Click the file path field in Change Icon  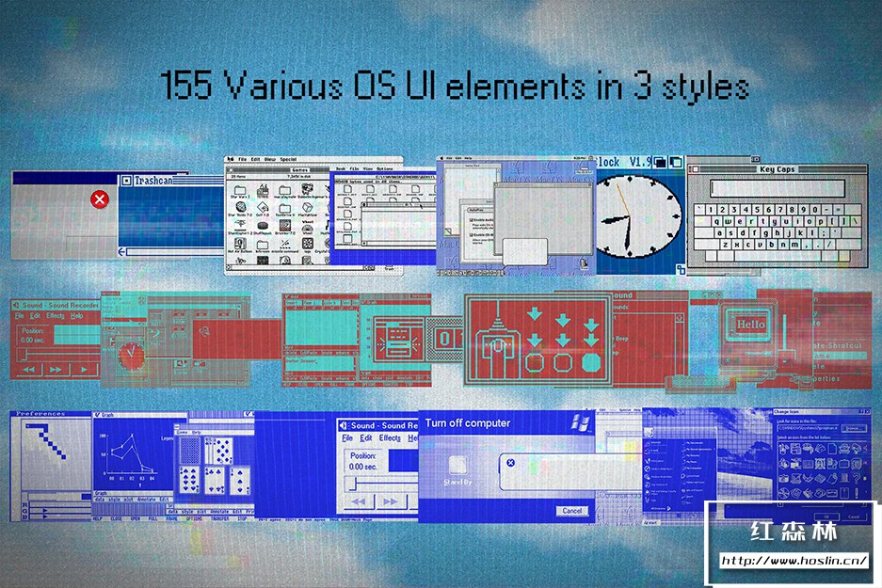(808, 428)
